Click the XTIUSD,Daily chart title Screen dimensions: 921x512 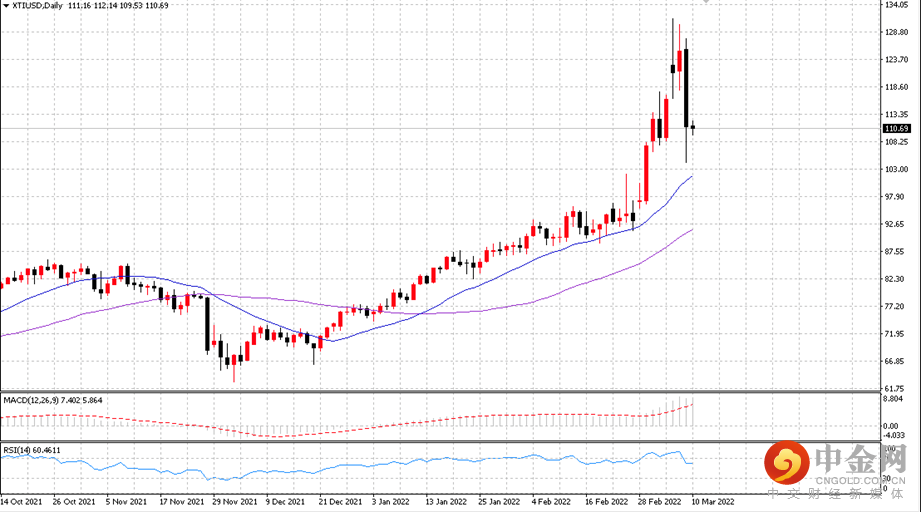tap(38, 5)
